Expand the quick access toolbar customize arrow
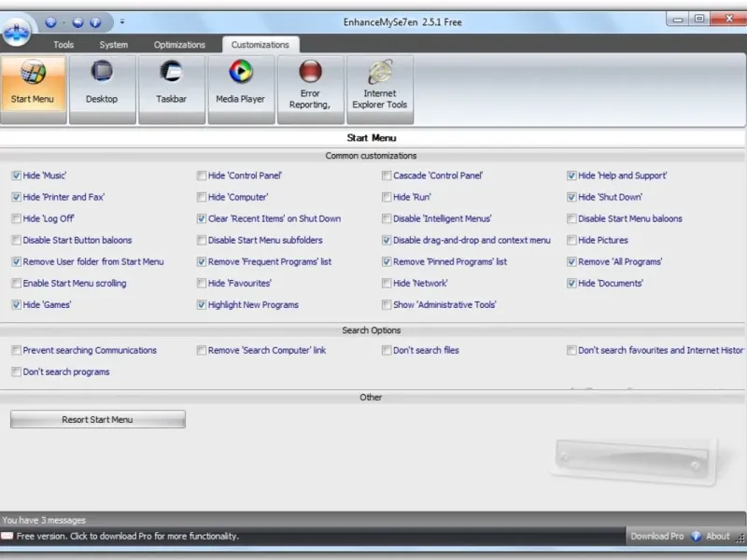This screenshot has width=747, height=560. (x=122, y=21)
